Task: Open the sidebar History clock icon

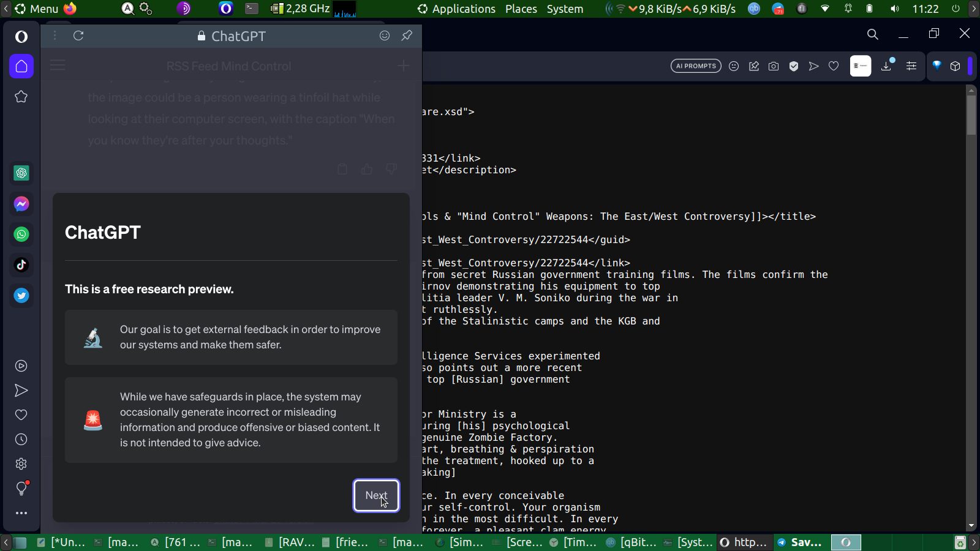Action: (21, 440)
